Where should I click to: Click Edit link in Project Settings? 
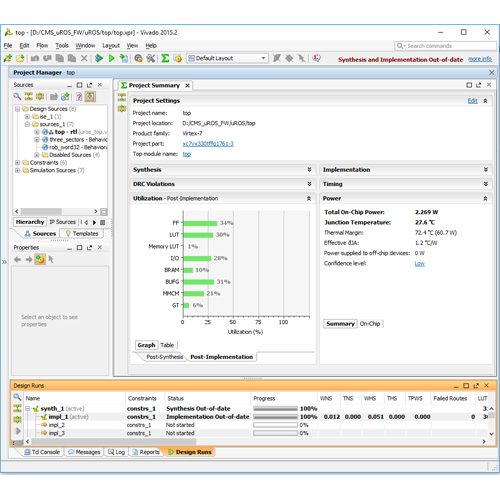tap(473, 101)
